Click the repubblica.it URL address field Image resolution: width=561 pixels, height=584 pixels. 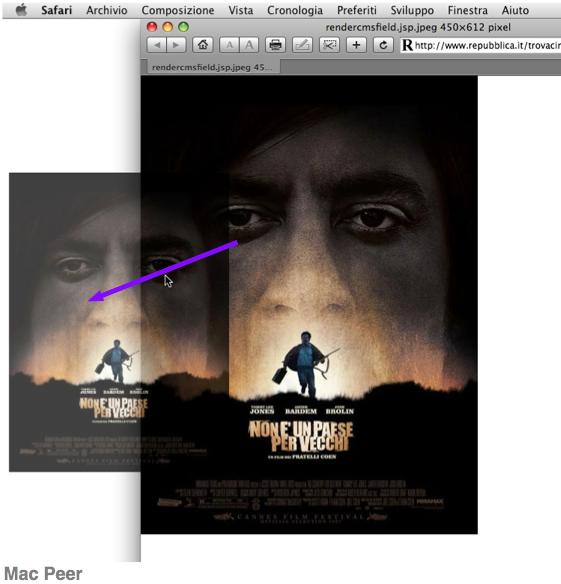tap(481, 45)
